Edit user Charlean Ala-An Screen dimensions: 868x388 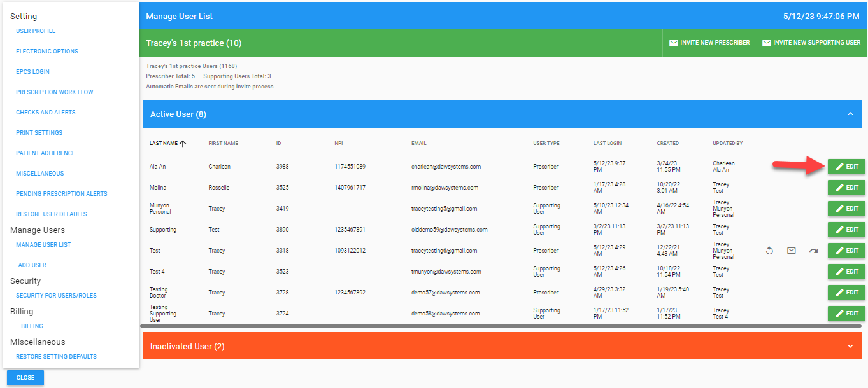(846, 167)
